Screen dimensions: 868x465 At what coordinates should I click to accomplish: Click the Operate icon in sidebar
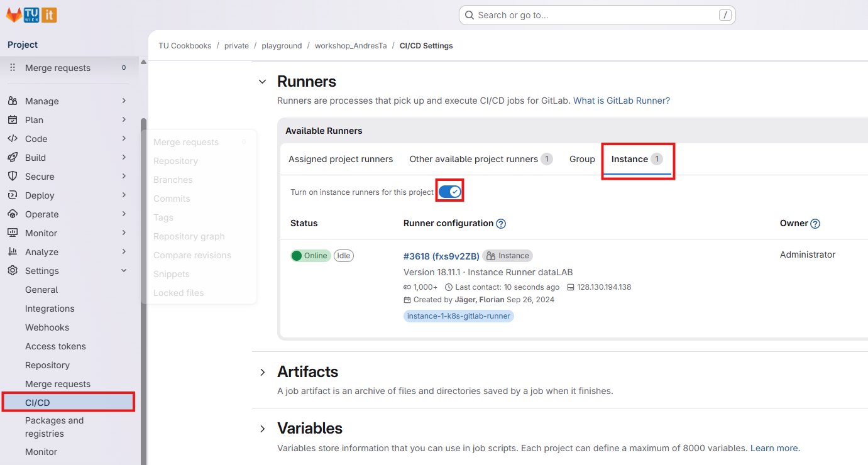(x=13, y=214)
